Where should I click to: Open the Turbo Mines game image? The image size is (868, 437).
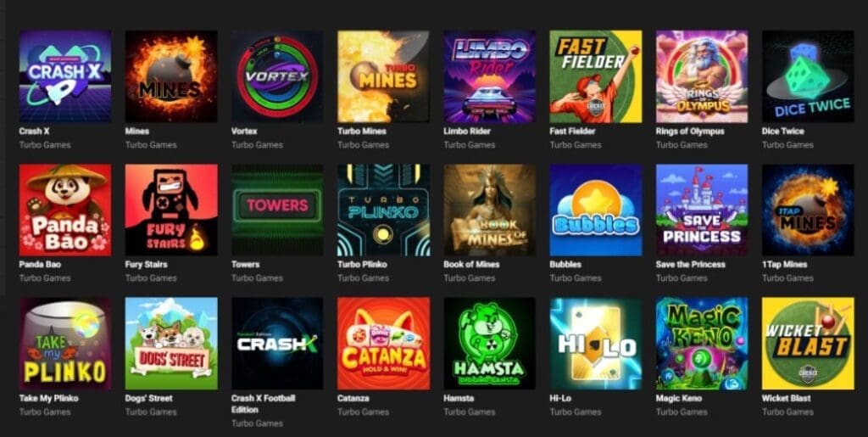[x=384, y=76]
